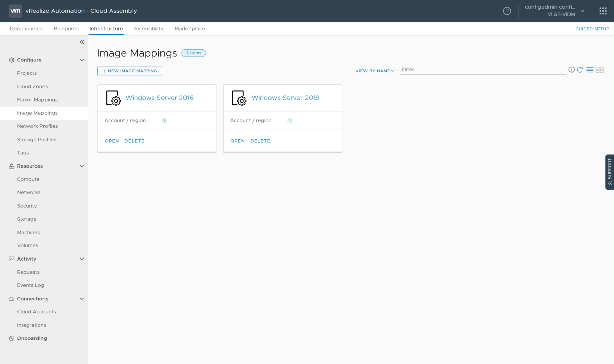
Task: Delete the Windows Server 2019 mapping
Action: pos(260,141)
